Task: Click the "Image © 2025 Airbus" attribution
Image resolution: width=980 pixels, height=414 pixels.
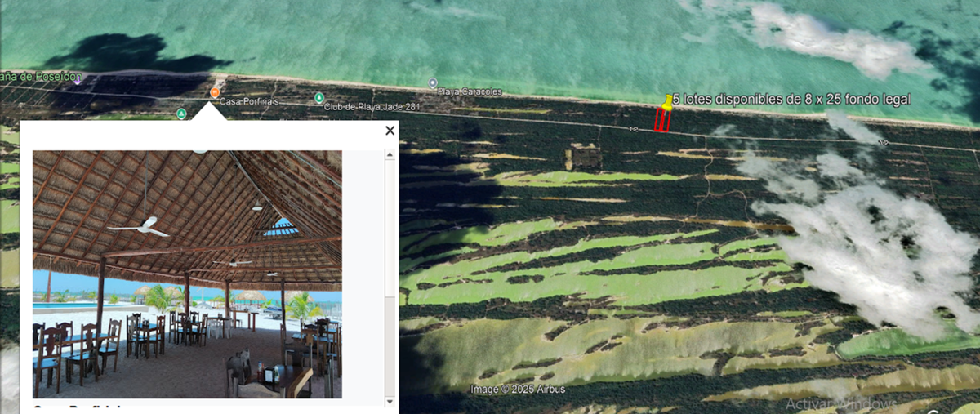Action: tap(518, 390)
